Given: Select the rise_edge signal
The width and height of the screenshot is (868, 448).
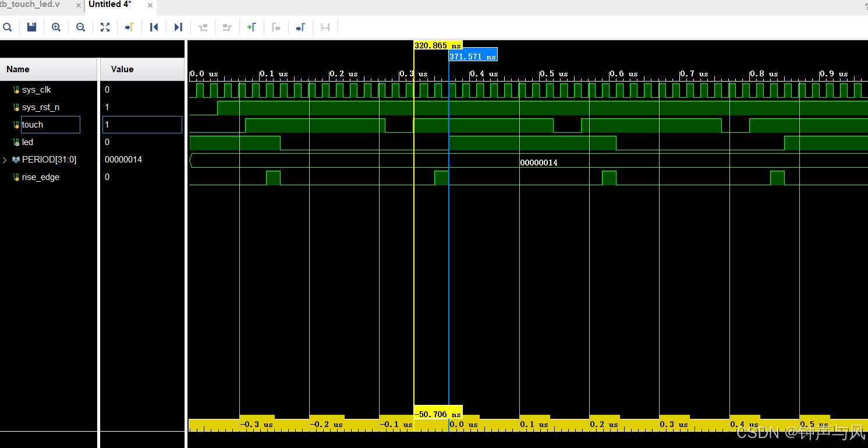Looking at the screenshot, I should pos(41,177).
